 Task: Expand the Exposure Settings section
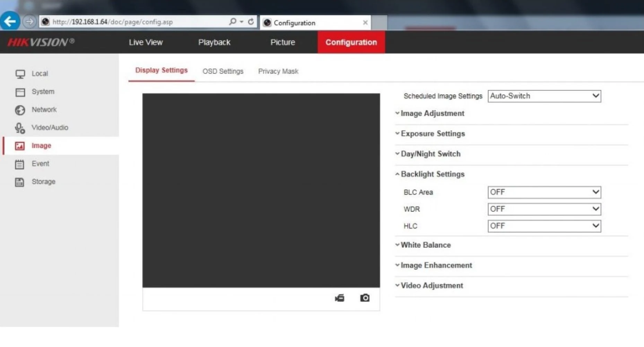(x=430, y=134)
